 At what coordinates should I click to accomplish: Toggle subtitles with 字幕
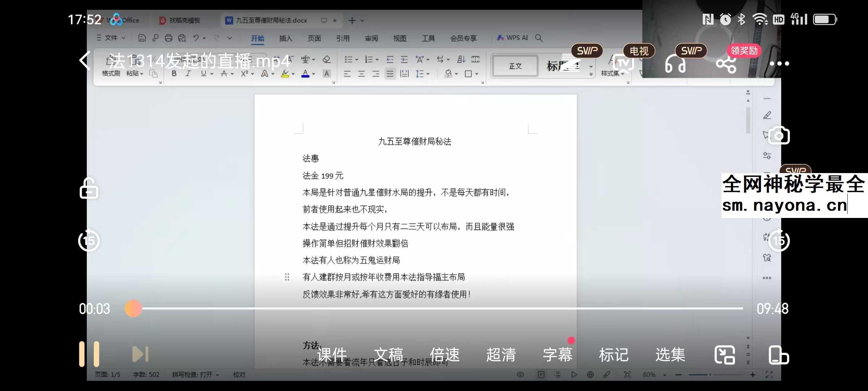click(557, 355)
